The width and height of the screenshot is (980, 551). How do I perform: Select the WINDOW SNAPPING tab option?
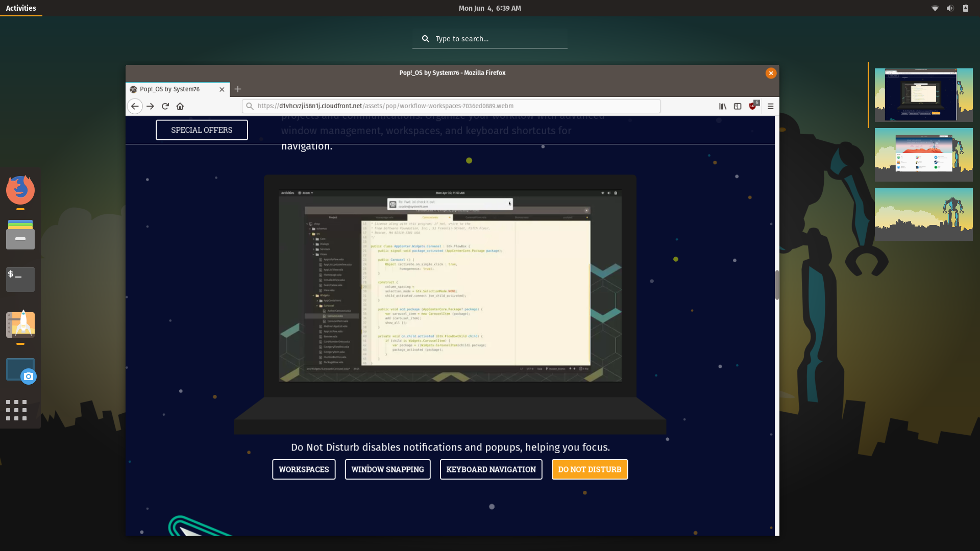388,469
